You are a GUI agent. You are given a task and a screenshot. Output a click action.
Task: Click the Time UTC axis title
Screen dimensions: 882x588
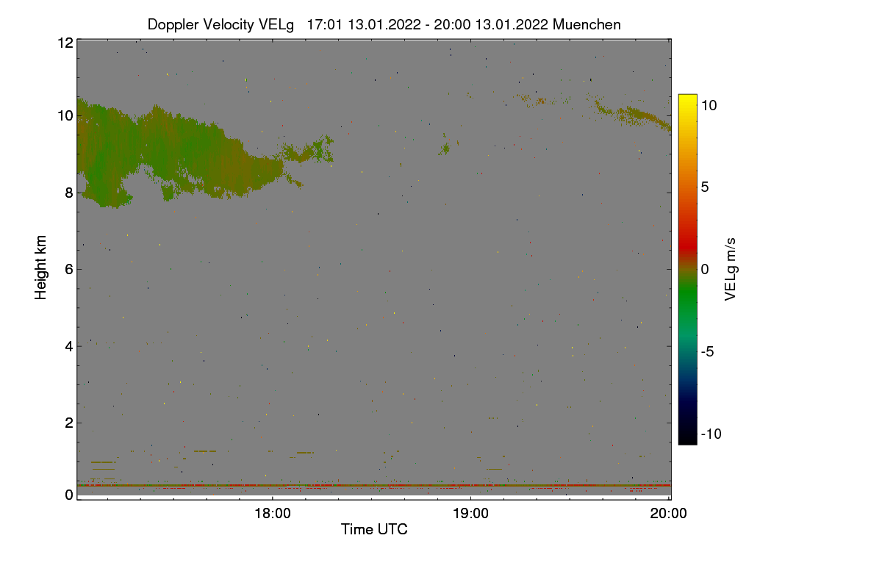pyautogui.click(x=374, y=529)
